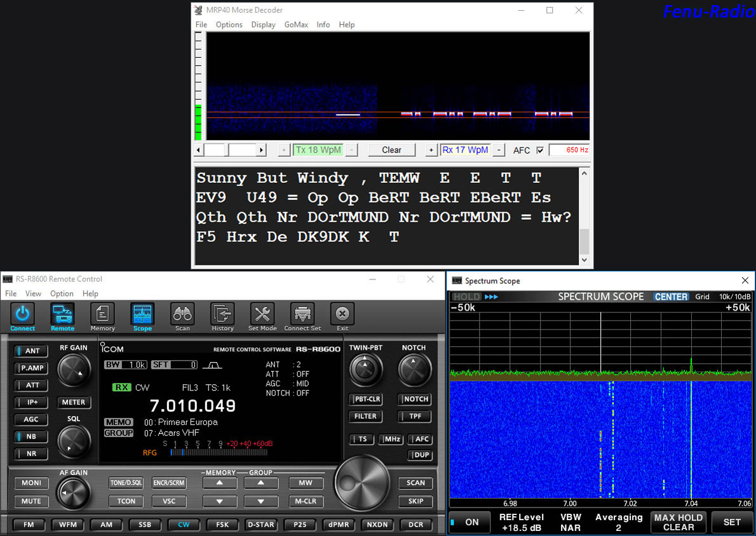
Task: Toggle the AFC checkbox in MRP40
Action: click(539, 150)
